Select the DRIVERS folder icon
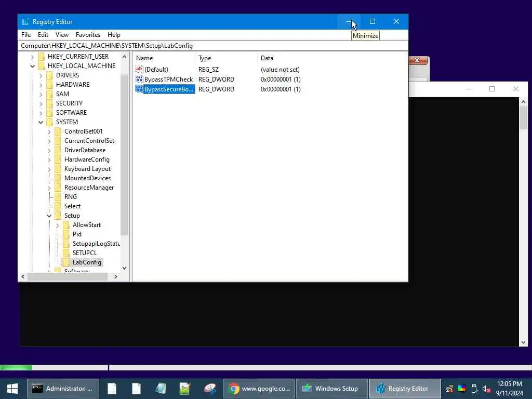The height and width of the screenshot is (399, 532). coord(49,75)
